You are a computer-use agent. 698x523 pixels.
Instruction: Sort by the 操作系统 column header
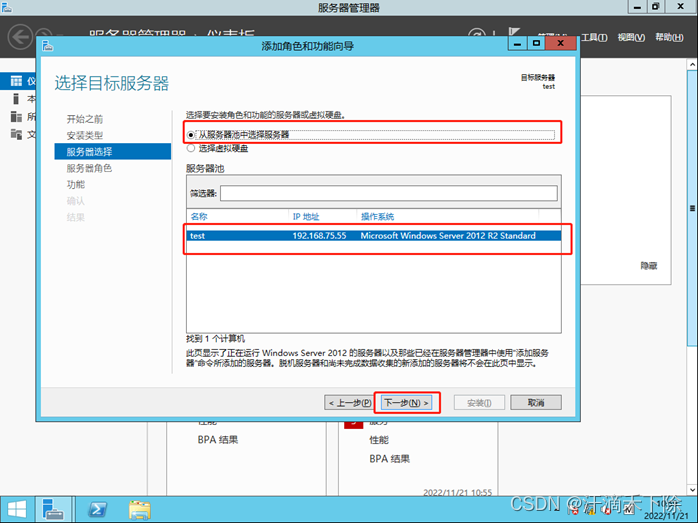click(377, 216)
